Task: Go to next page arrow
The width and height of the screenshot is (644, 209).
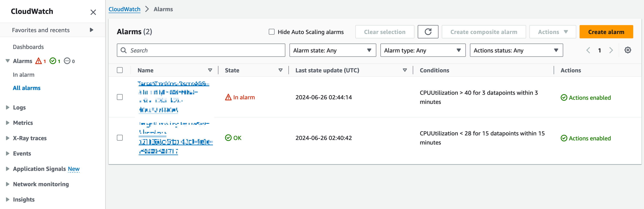Action: tap(611, 50)
